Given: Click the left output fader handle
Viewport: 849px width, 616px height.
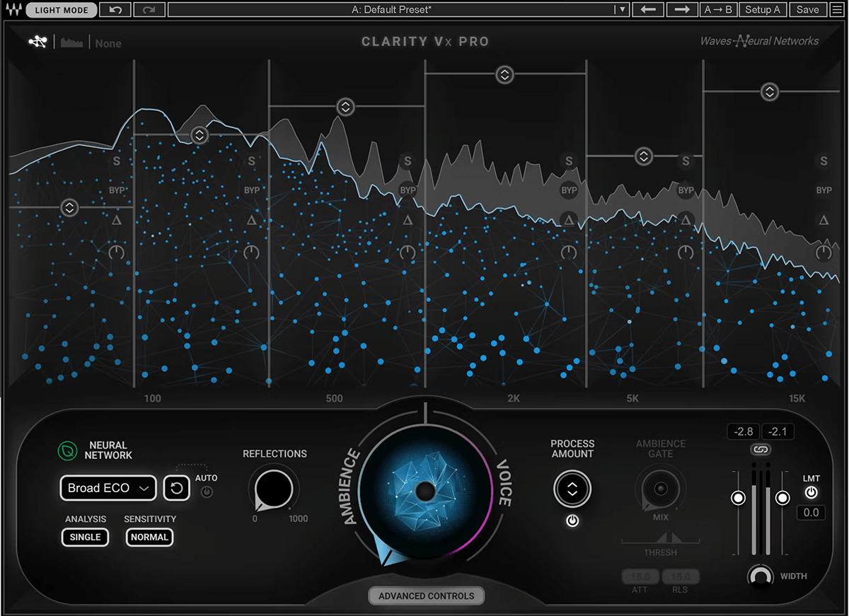Looking at the screenshot, I should pyautogui.click(x=738, y=498).
